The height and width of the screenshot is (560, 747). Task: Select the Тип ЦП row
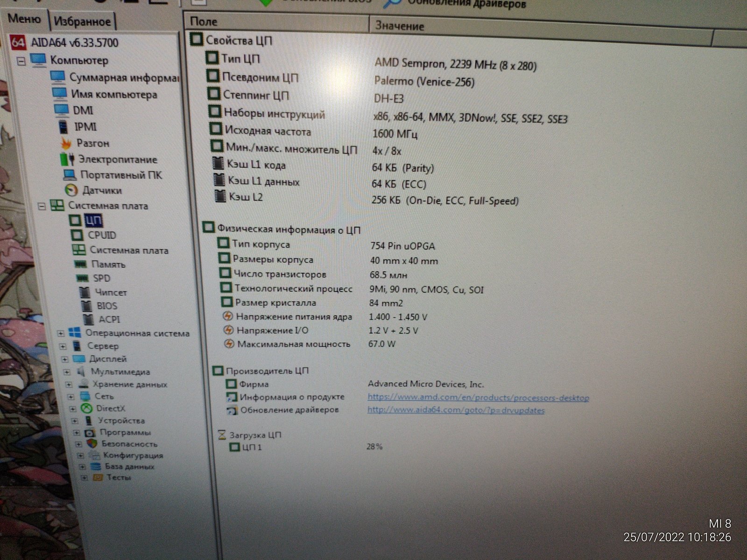(x=371, y=61)
